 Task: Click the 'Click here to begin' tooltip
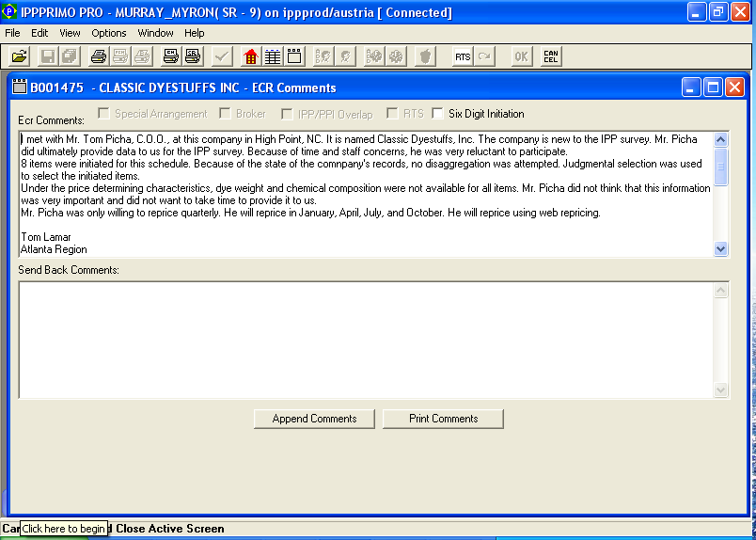tap(64, 529)
